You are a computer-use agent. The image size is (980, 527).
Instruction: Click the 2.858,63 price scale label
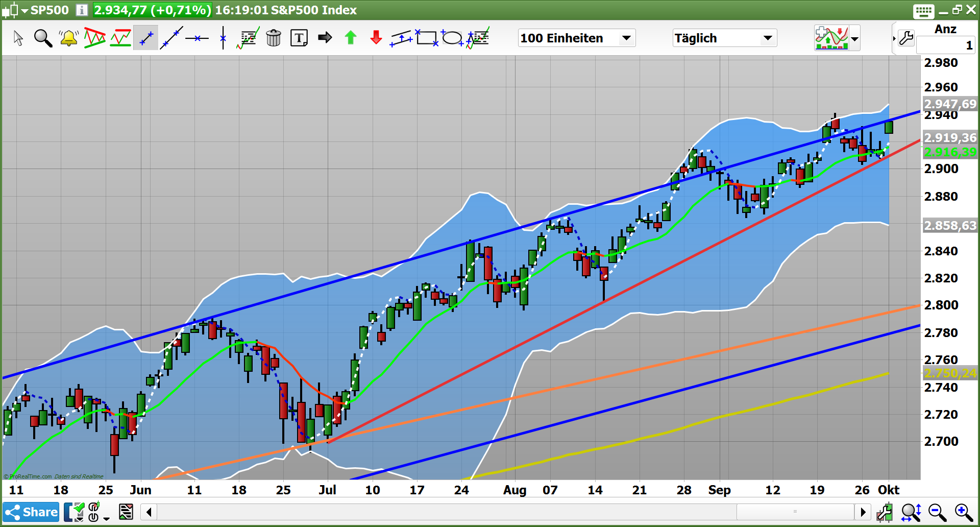pos(950,226)
